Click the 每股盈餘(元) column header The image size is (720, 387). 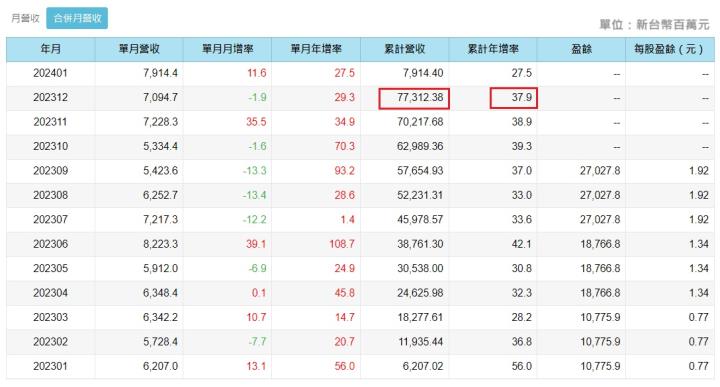coord(669,49)
